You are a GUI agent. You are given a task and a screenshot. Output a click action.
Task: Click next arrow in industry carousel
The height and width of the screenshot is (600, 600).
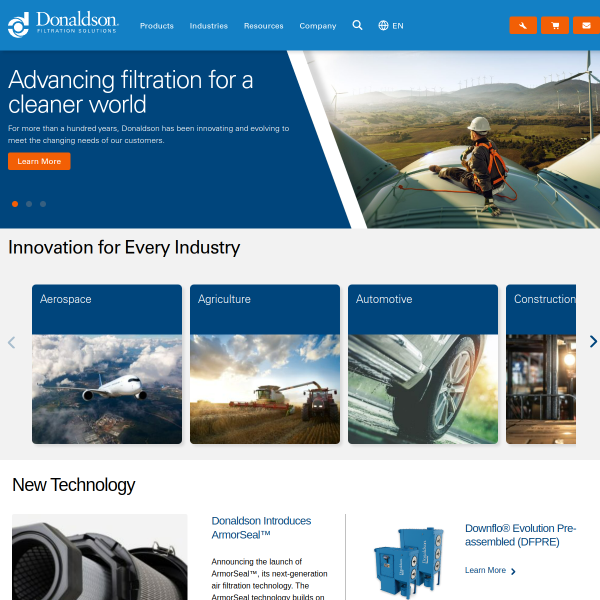(593, 341)
